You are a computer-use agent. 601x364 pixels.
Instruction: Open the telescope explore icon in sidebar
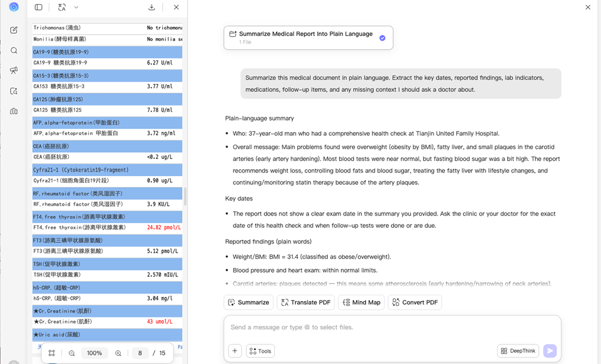pos(14,70)
